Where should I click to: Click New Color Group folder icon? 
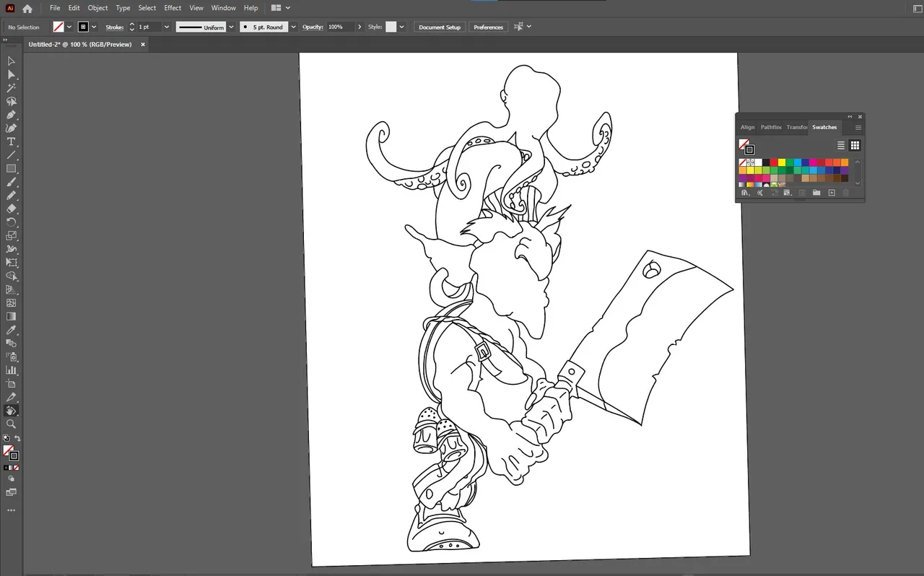click(x=816, y=193)
